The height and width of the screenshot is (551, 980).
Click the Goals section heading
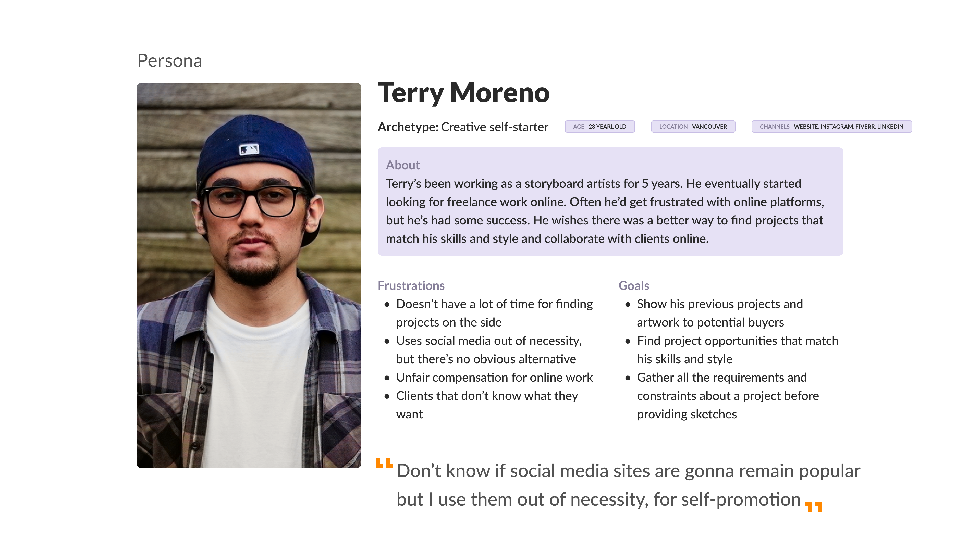[x=633, y=286]
